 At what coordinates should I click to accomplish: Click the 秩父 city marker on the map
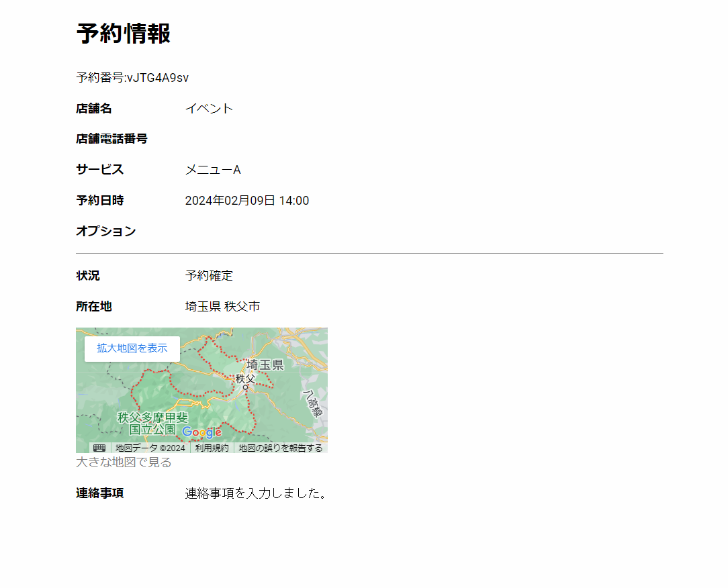(x=245, y=387)
